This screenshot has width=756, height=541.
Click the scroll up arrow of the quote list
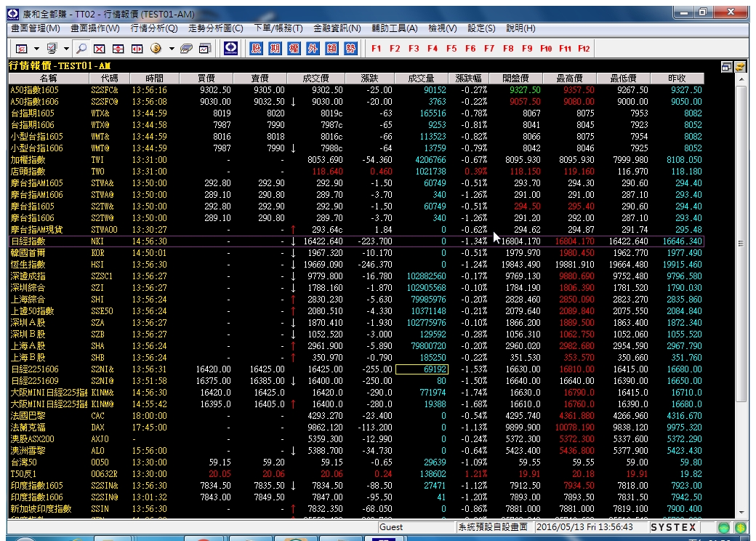click(x=741, y=79)
